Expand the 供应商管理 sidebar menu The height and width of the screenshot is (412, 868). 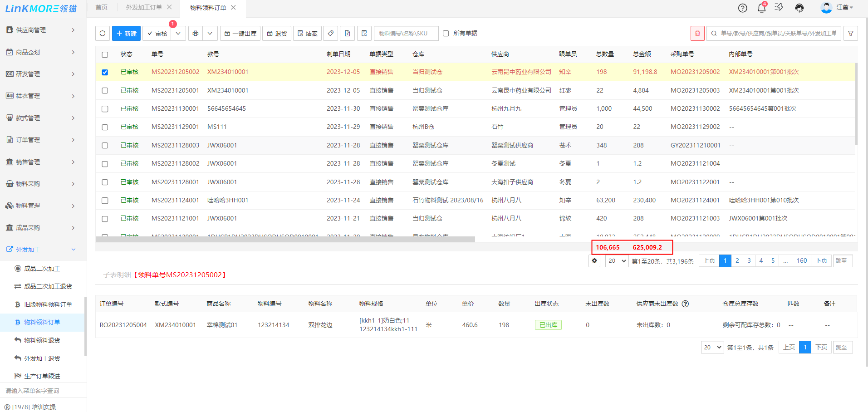(41, 30)
